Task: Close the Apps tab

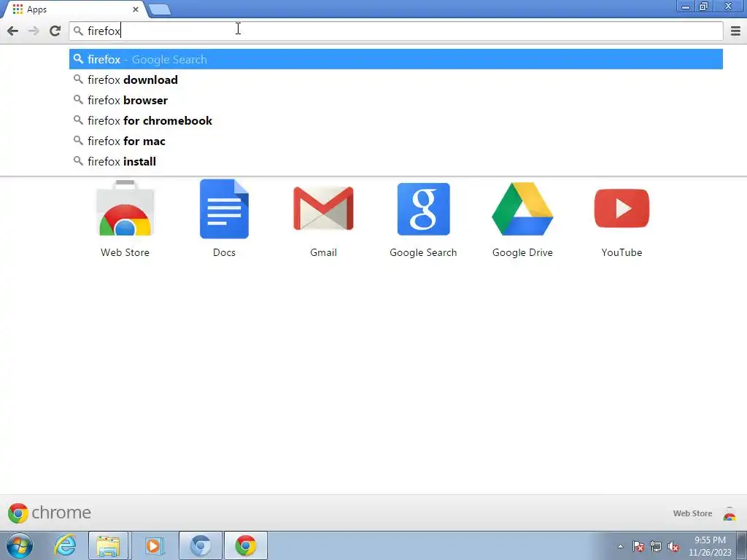Action: coord(135,9)
